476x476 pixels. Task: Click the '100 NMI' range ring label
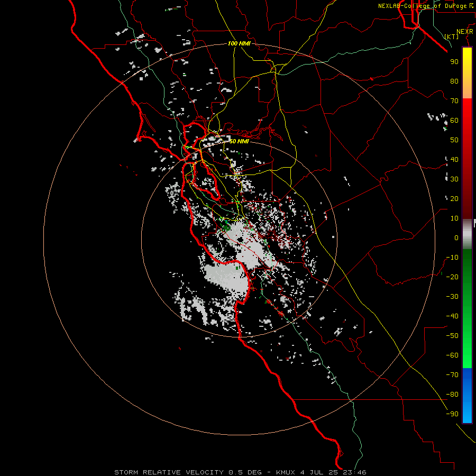click(x=239, y=43)
